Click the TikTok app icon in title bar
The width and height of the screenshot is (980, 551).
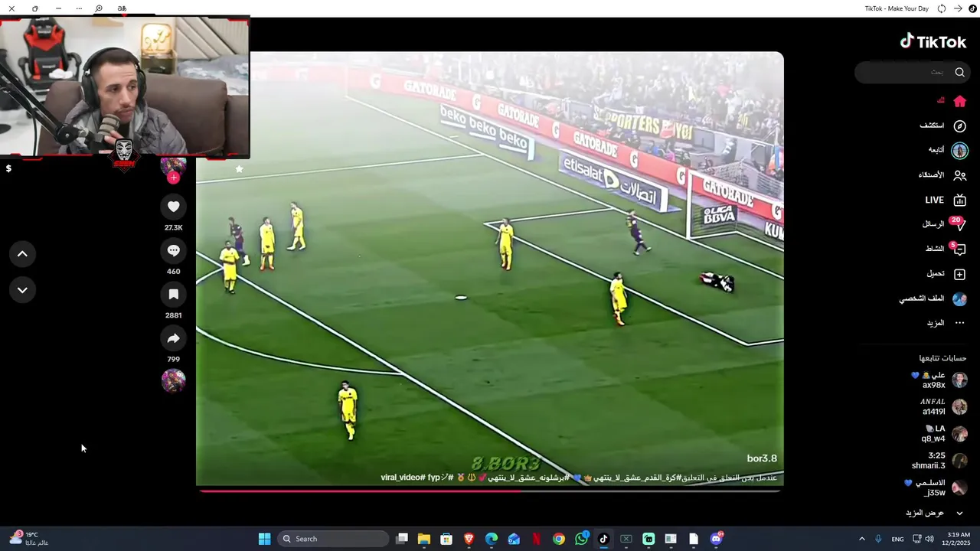click(x=973, y=8)
